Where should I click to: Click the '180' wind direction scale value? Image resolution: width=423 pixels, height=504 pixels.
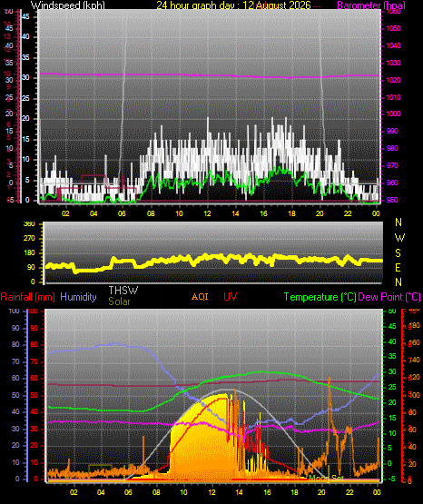tap(29, 253)
